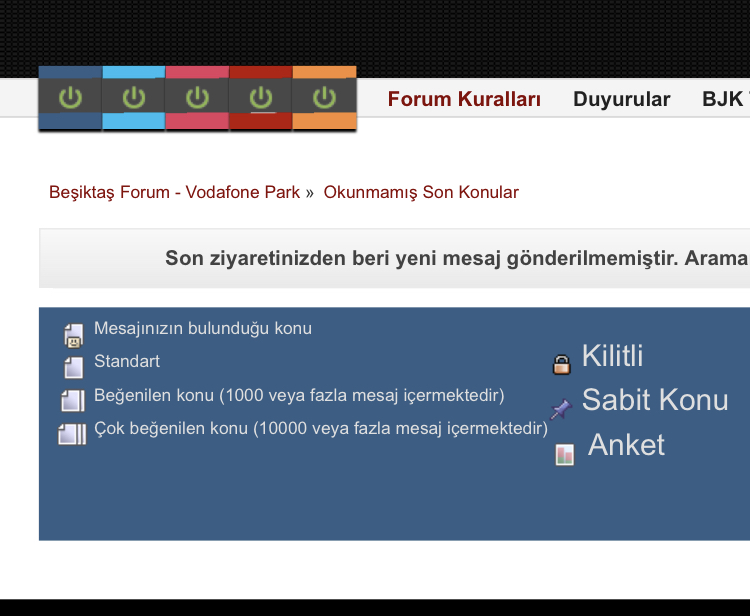Go to the Duyurular menu item
The width and height of the screenshot is (750, 616).
point(621,99)
